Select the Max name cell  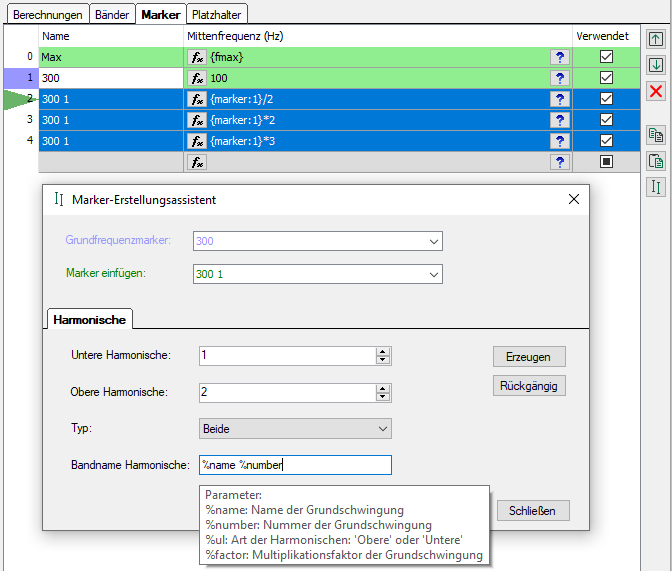(x=111, y=57)
